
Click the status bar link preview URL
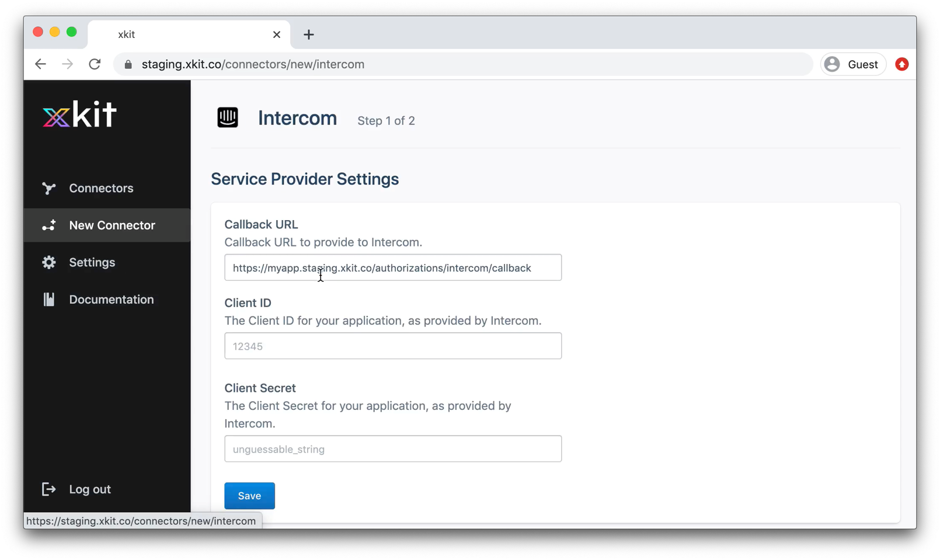141,521
